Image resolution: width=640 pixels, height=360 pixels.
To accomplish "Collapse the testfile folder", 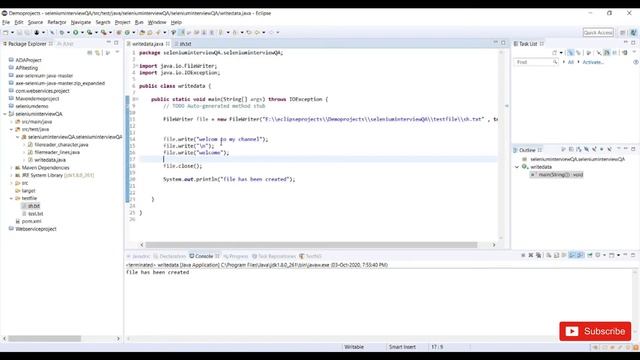I will (x=11, y=198).
